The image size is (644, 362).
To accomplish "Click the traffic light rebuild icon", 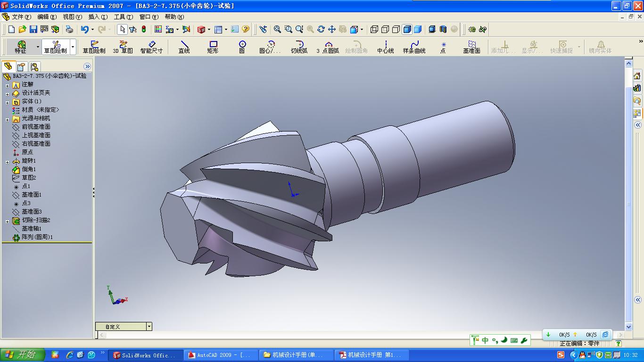I will click(144, 29).
